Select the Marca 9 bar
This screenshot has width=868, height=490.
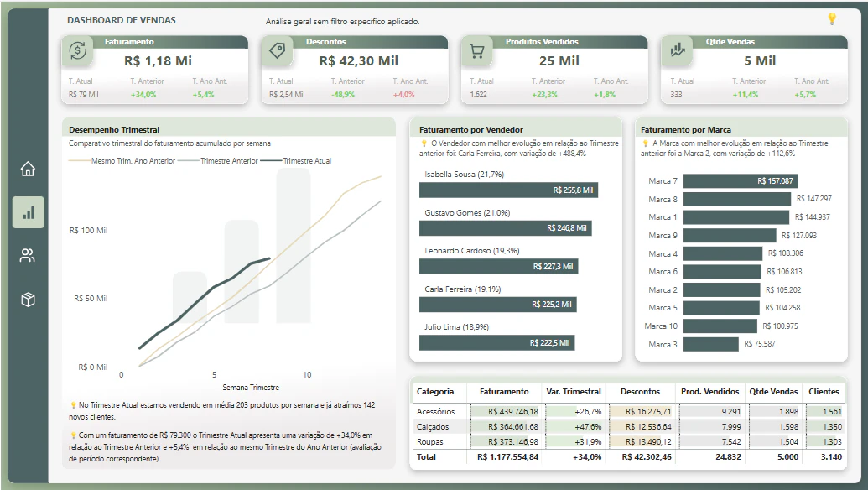[x=730, y=235]
